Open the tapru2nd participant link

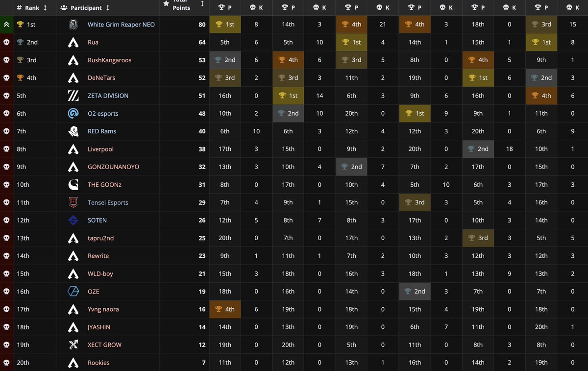pyautogui.click(x=100, y=238)
